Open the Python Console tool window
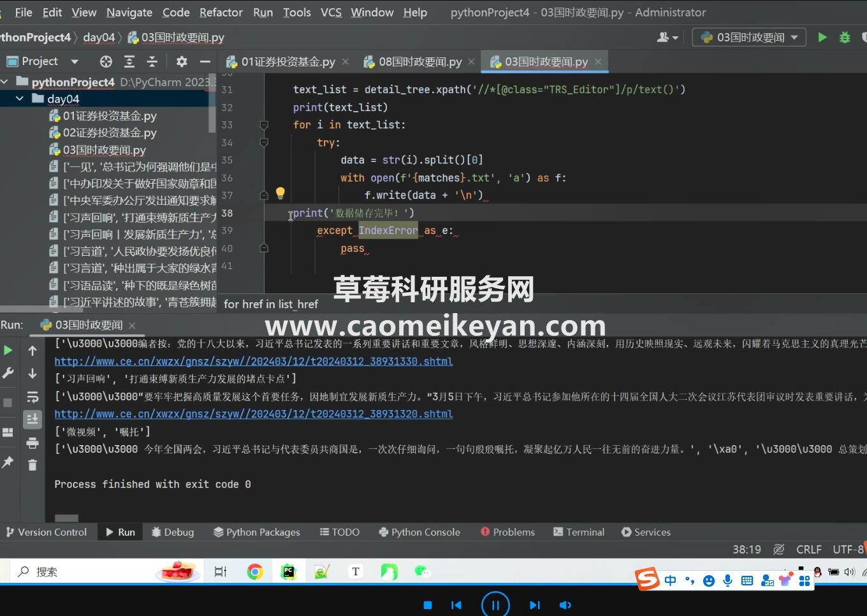The height and width of the screenshot is (616, 867). (419, 532)
